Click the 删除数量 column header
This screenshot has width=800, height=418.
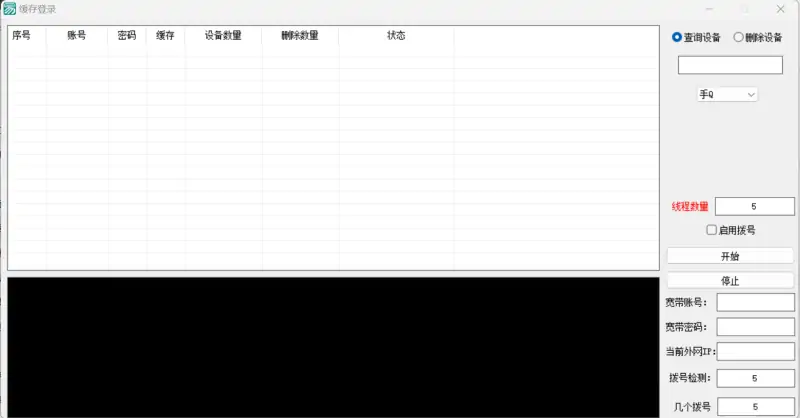pyautogui.click(x=301, y=35)
